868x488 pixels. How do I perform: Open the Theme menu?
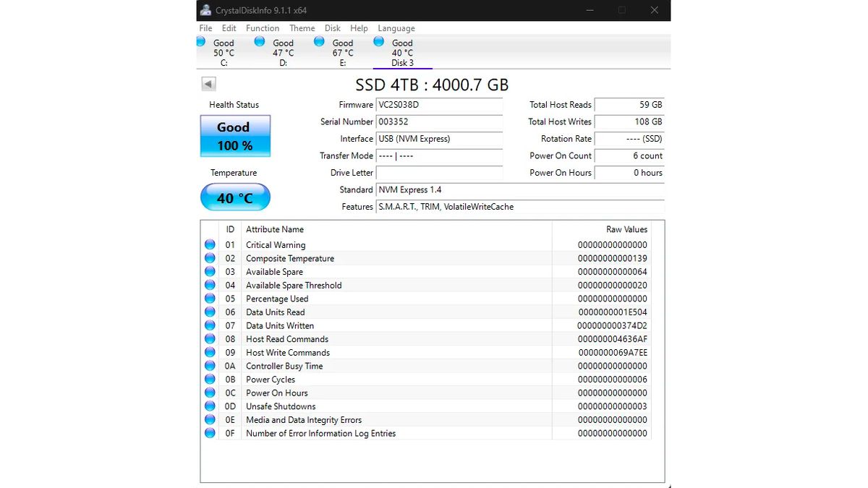click(x=302, y=28)
